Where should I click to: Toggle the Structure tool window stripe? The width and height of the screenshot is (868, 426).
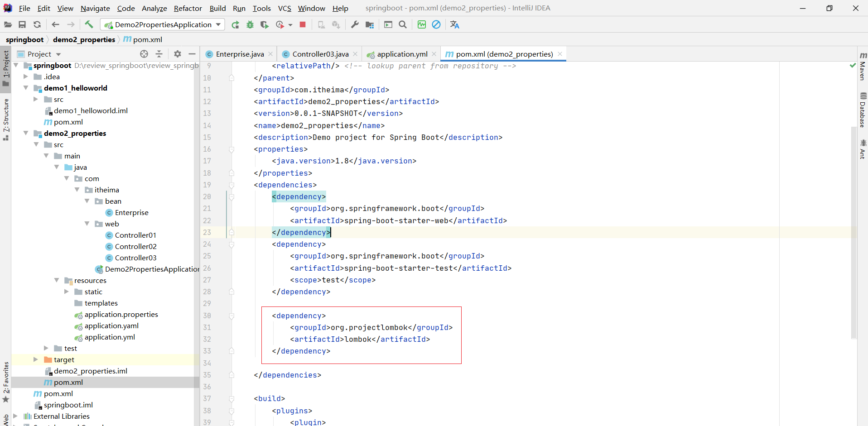click(5, 119)
